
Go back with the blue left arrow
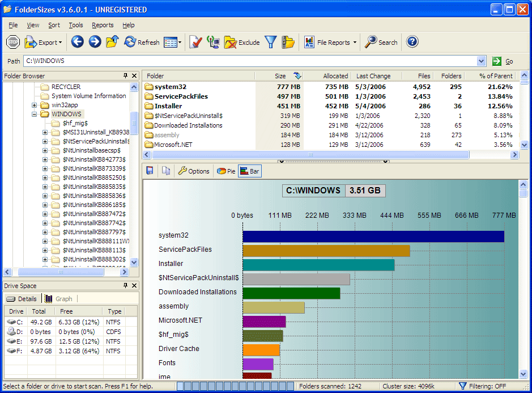(x=78, y=42)
